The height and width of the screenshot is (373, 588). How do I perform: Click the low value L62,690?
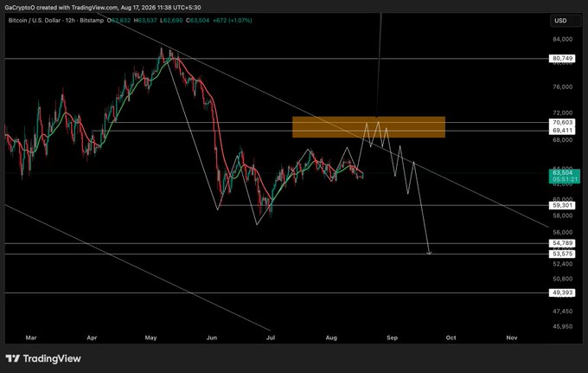(x=171, y=20)
